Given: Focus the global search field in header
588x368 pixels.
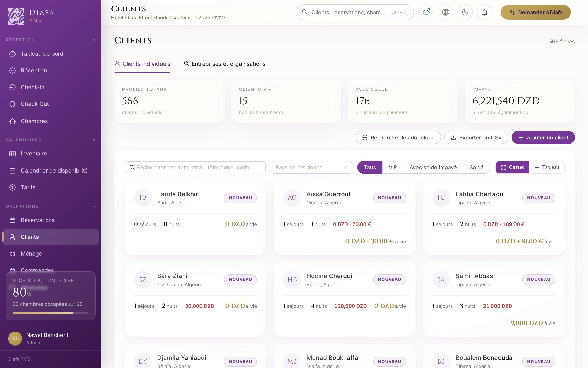Looking at the screenshot, I should pyautogui.click(x=355, y=12).
